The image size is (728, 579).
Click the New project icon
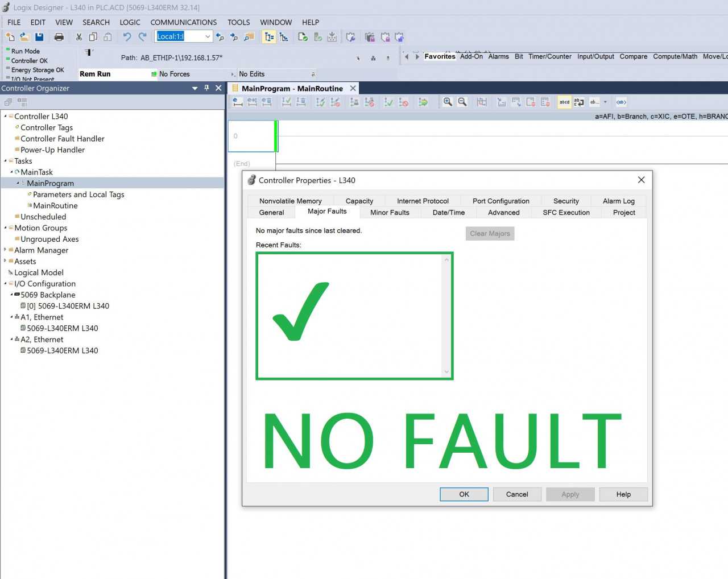[x=10, y=37]
